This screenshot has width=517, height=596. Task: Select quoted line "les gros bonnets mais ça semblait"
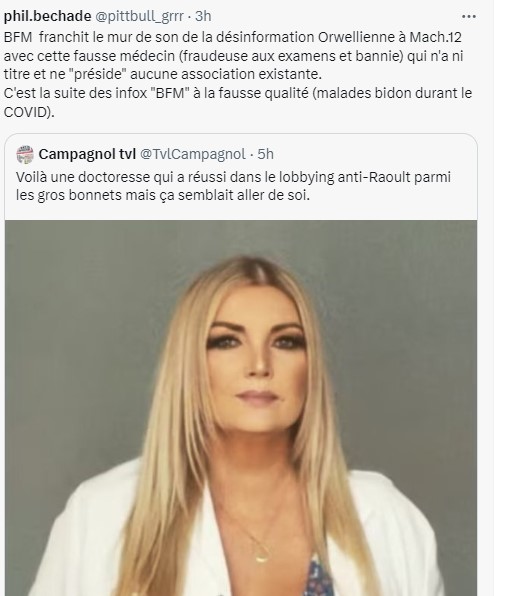pos(163,195)
